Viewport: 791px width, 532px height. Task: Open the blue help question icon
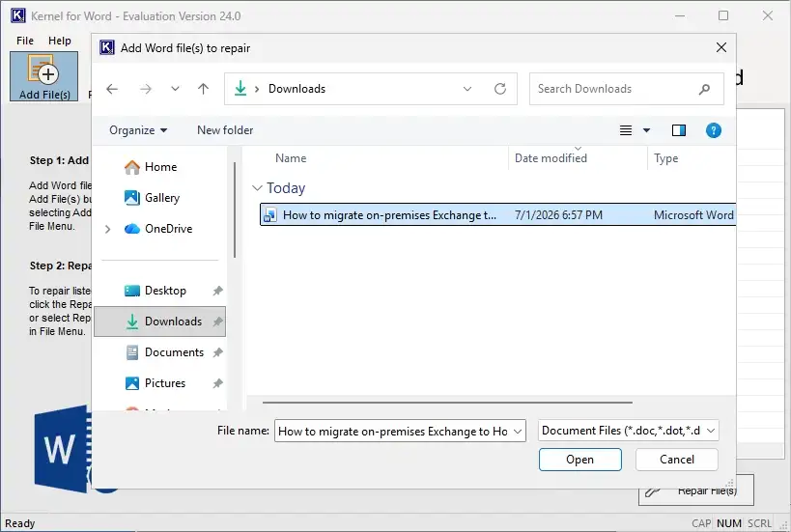(x=714, y=130)
